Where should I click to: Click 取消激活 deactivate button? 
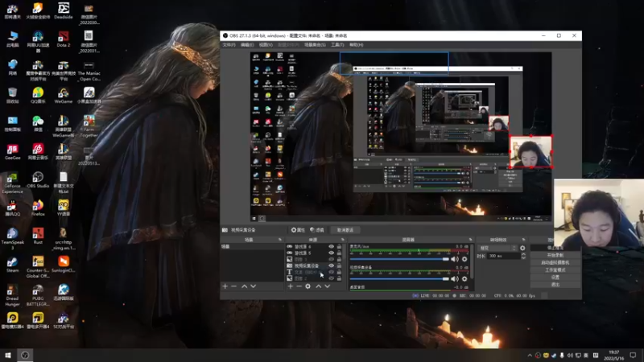[345, 230]
